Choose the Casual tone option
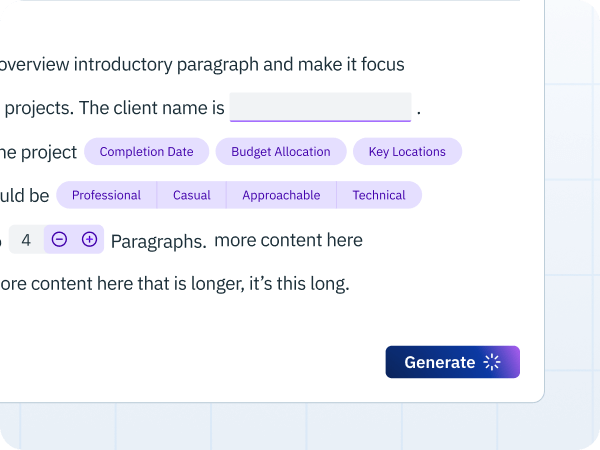 [x=192, y=195]
